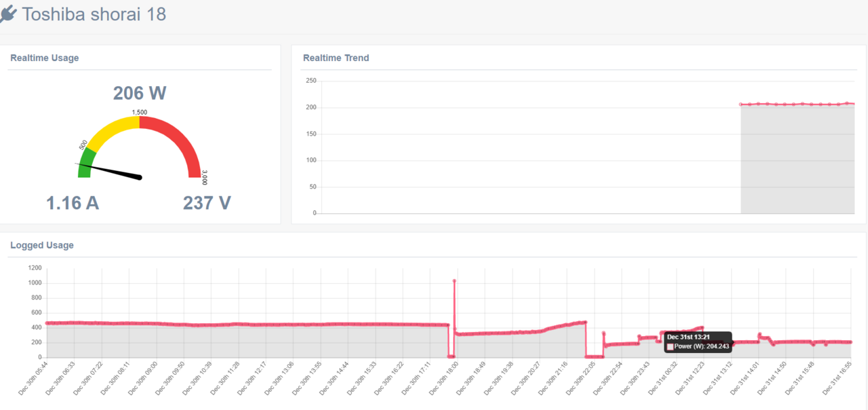The image size is (868, 410).
Task: Click the 150 axis label in Realtime Trend
Action: (311, 134)
